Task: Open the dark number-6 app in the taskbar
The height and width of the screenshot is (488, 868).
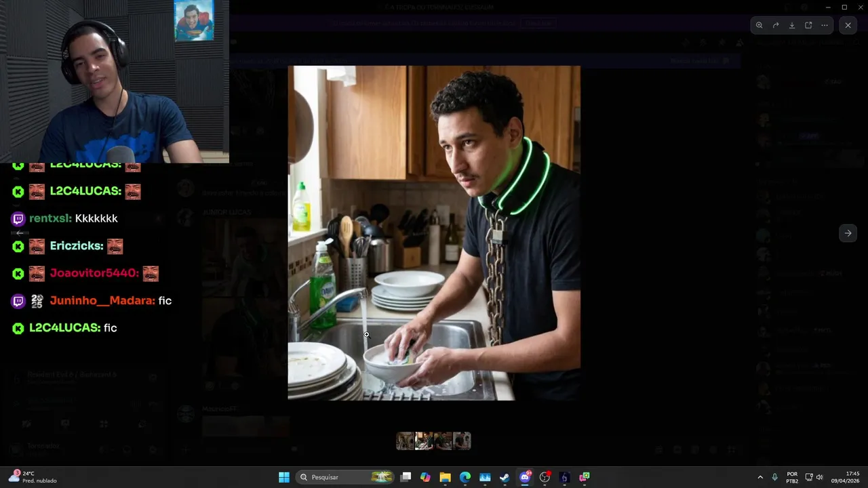Action: click(564, 477)
